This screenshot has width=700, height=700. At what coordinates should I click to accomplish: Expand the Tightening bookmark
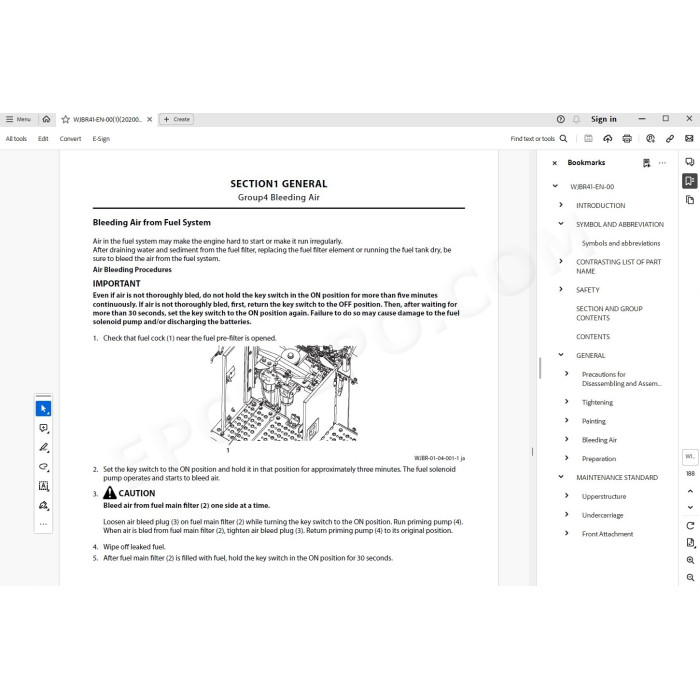click(567, 401)
